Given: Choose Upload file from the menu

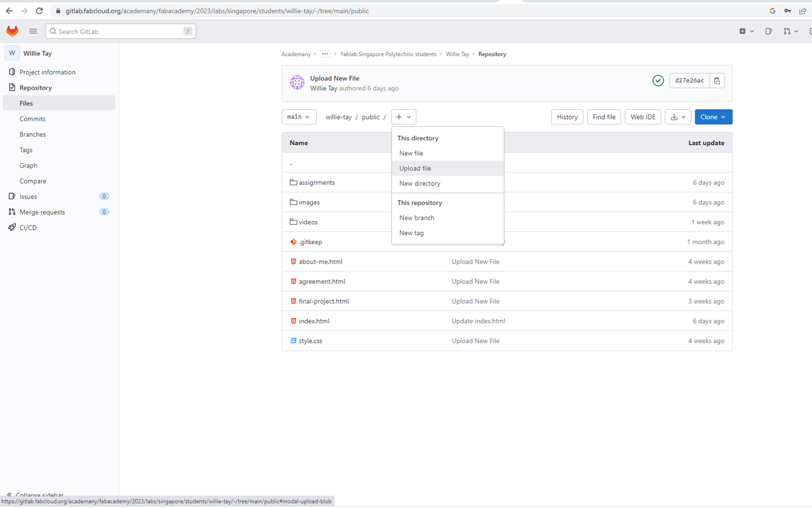Looking at the screenshot, I should [x=448, y=168].
